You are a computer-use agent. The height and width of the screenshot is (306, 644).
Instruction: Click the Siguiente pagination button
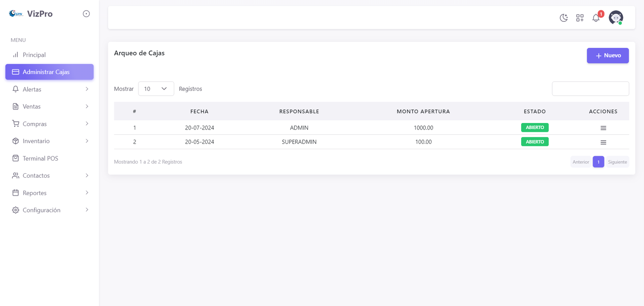[617, 162]
